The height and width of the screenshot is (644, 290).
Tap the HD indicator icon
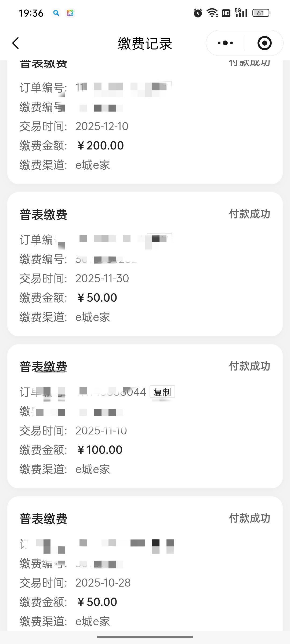[x=226, y=13]
